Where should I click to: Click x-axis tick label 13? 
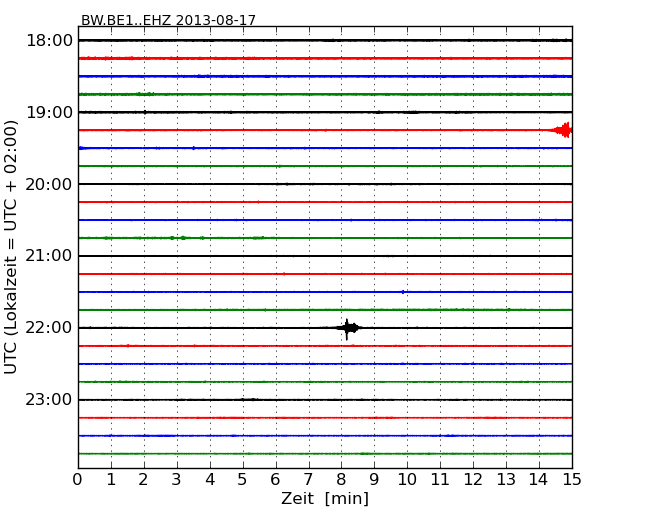click(x=506, y=479)
